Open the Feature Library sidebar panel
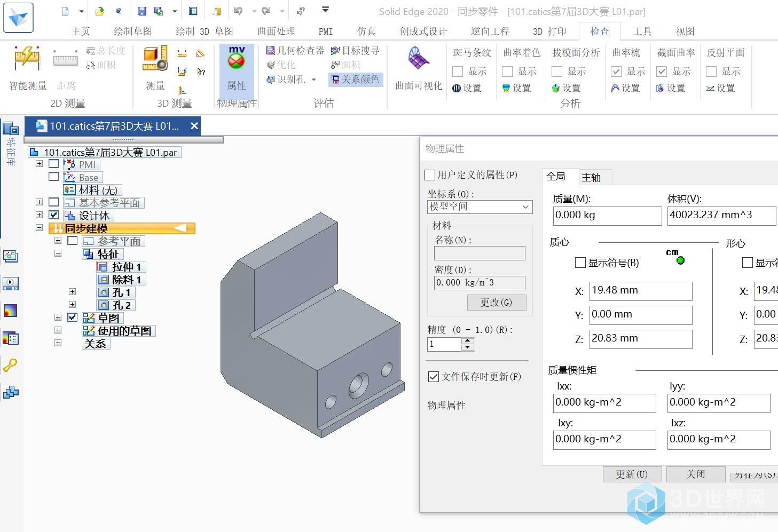 [11, 143]
